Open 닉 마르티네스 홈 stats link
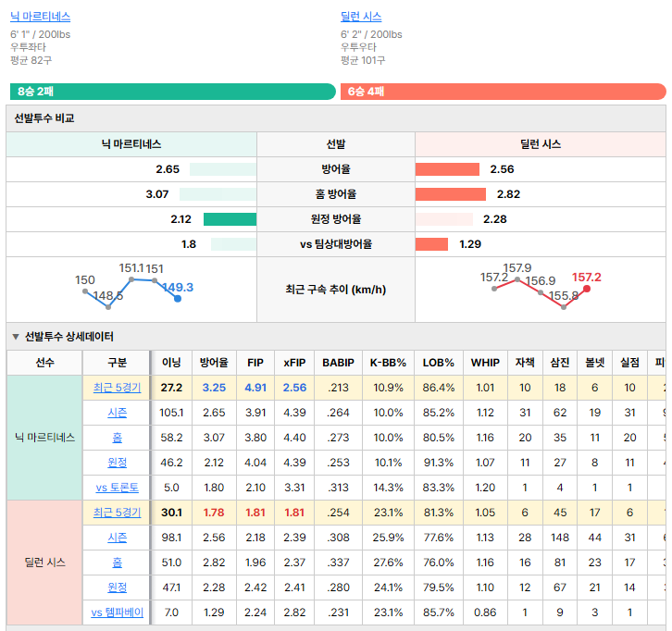Viewport: 672px width, 631px height. click(117, 438)
